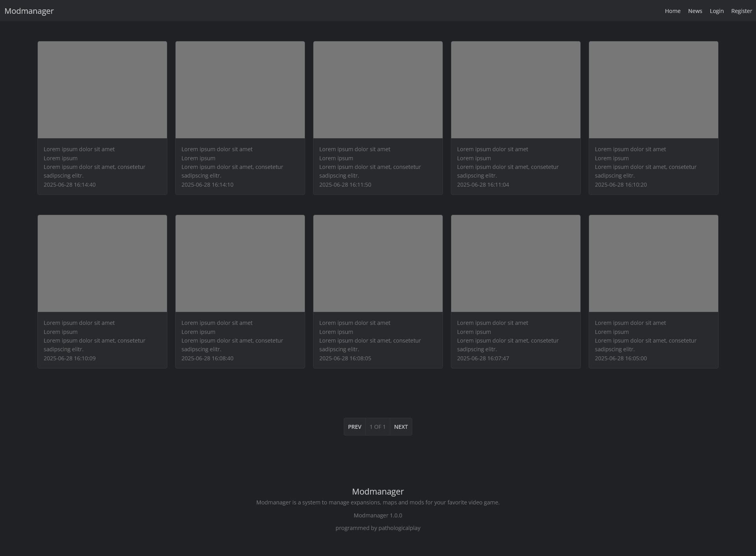Open thumbnail of card dated 2025-06-28 16:10:09
This screenshot has width=756, height=556.
pos(102,263)
